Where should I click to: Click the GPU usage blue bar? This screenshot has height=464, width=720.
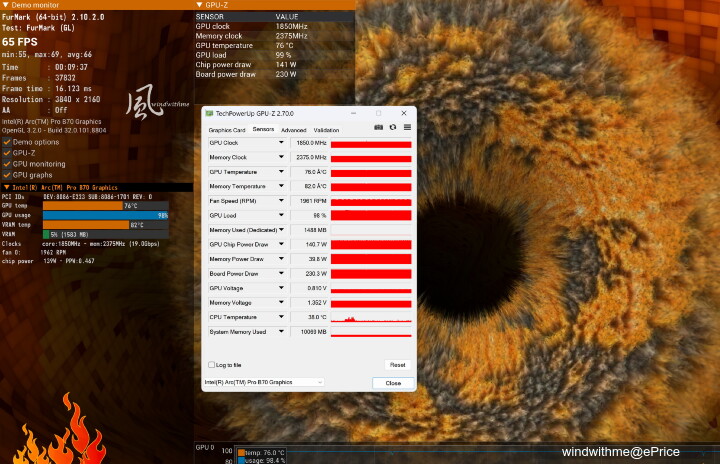pos(106,215)
